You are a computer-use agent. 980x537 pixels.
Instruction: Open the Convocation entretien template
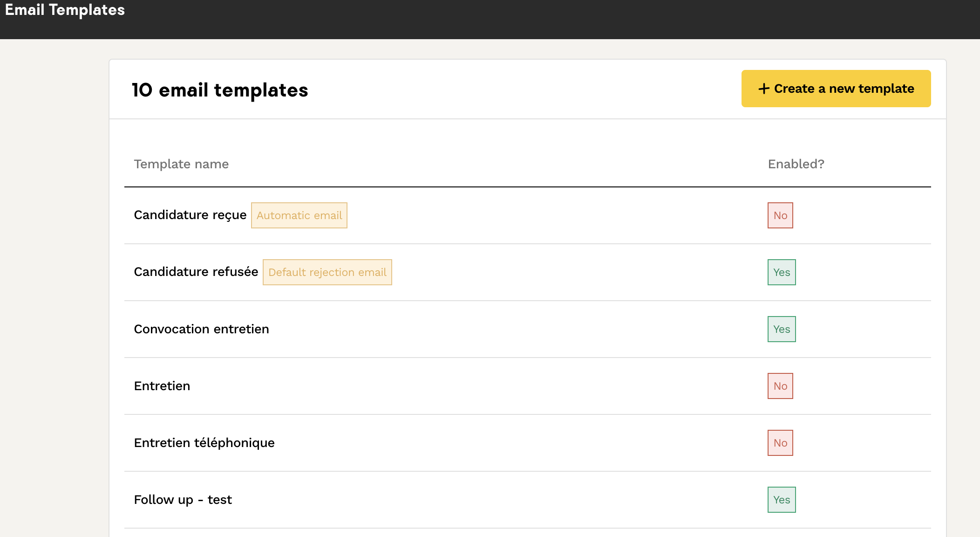tap(201, 329)
